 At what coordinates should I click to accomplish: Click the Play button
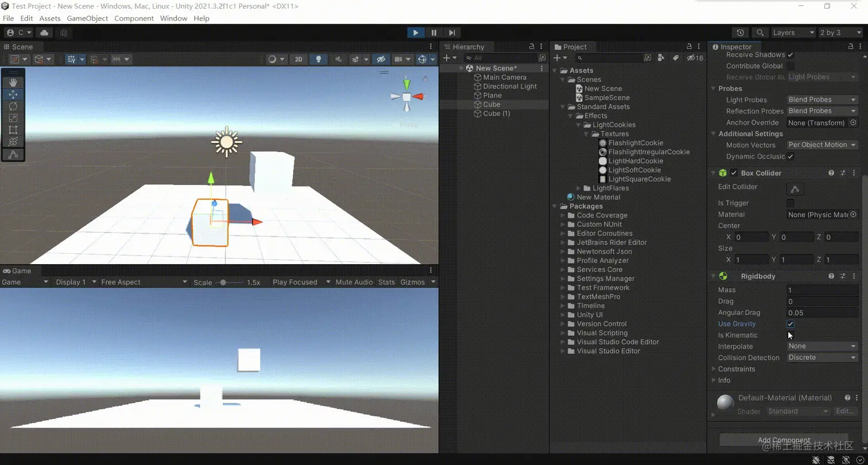pos(416,33)
